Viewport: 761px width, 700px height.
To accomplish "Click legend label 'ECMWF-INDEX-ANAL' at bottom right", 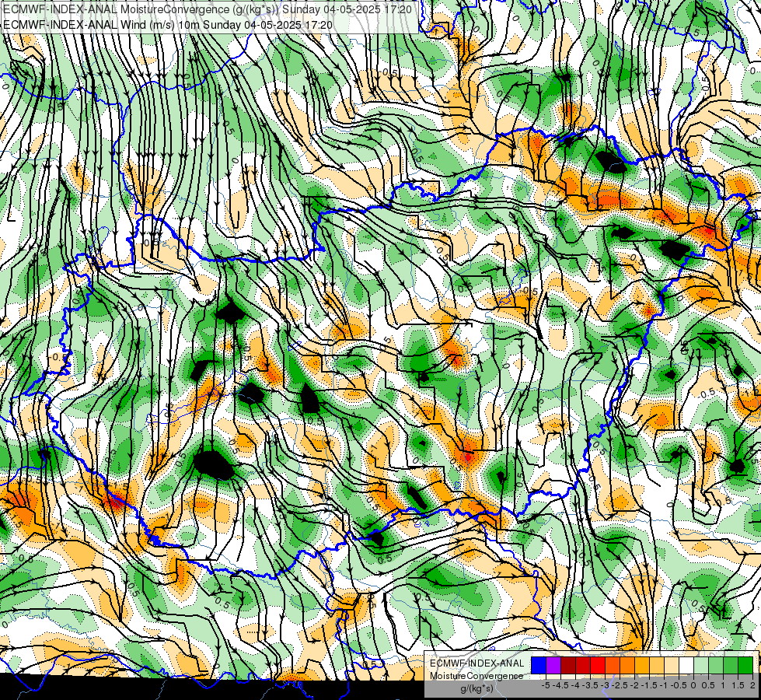I will coord(477,663).
